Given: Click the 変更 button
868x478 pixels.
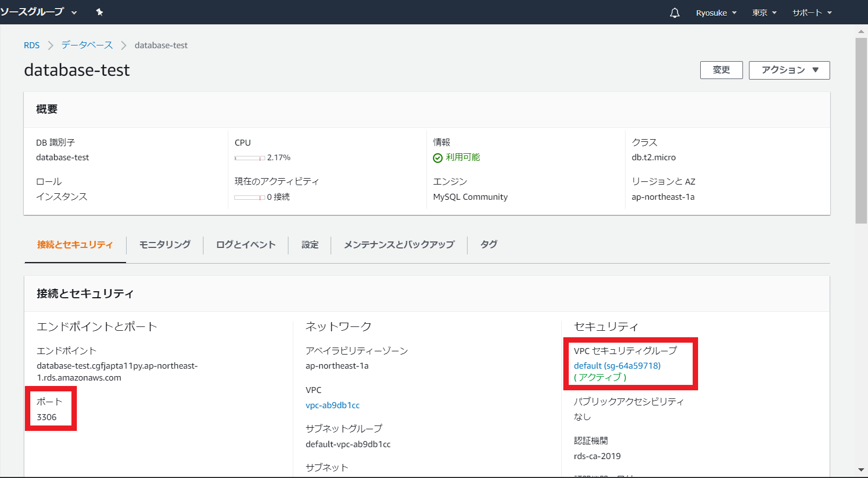Looking at the screenshot, I should click(721, 70).
